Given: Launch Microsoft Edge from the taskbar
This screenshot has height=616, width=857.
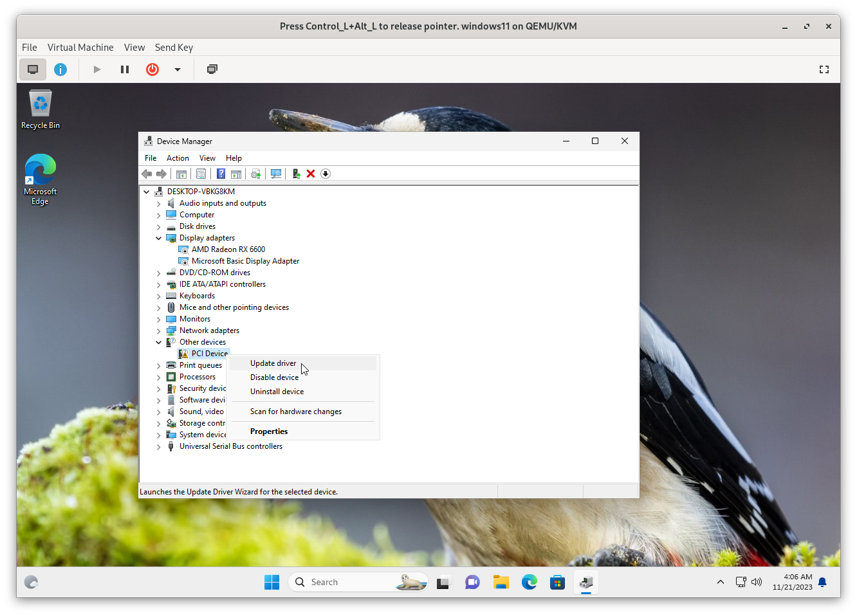Looking at the screenshot, I should [529, 583].
